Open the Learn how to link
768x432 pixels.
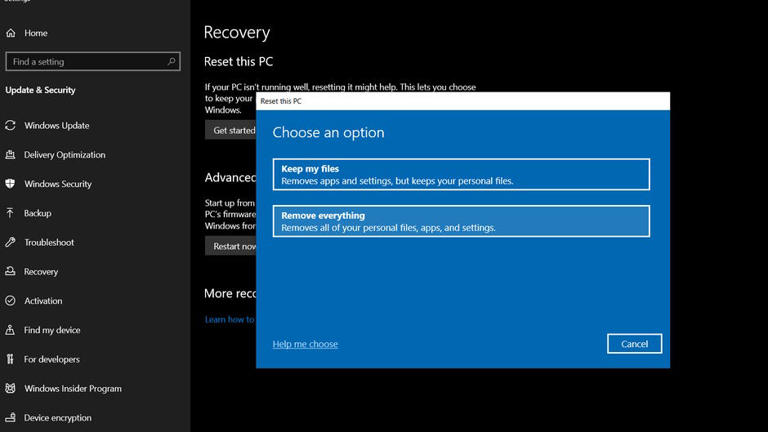[x=230, y=319]
